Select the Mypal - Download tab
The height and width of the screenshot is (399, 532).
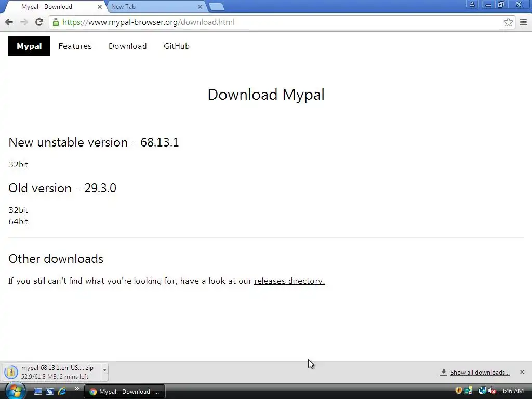pyautogui.click(x=54, y=6)
